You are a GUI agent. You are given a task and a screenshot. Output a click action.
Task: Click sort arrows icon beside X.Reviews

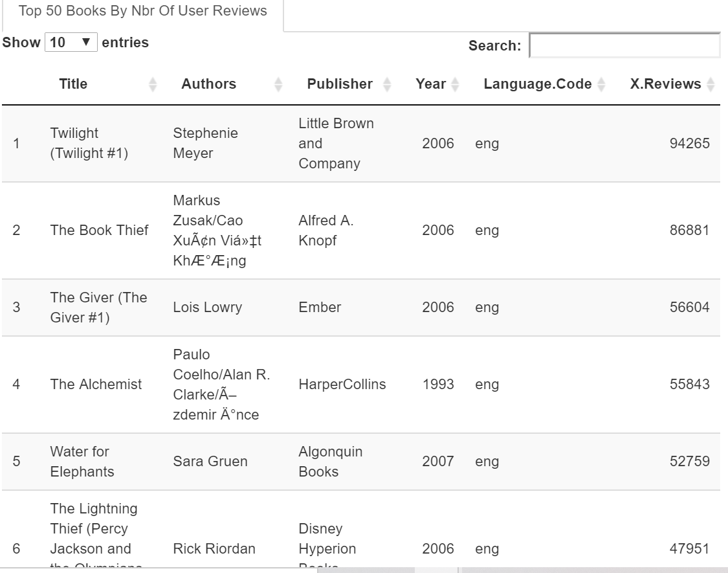point(711,84)
